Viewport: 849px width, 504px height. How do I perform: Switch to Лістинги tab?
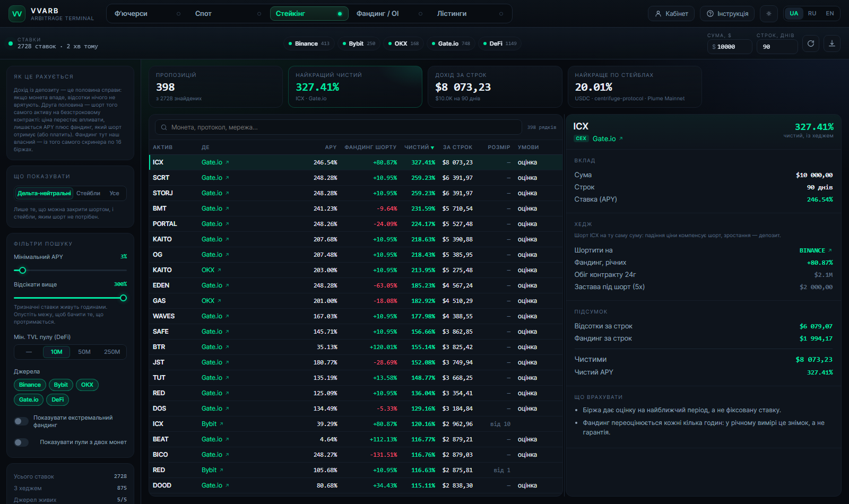[470, 14]
